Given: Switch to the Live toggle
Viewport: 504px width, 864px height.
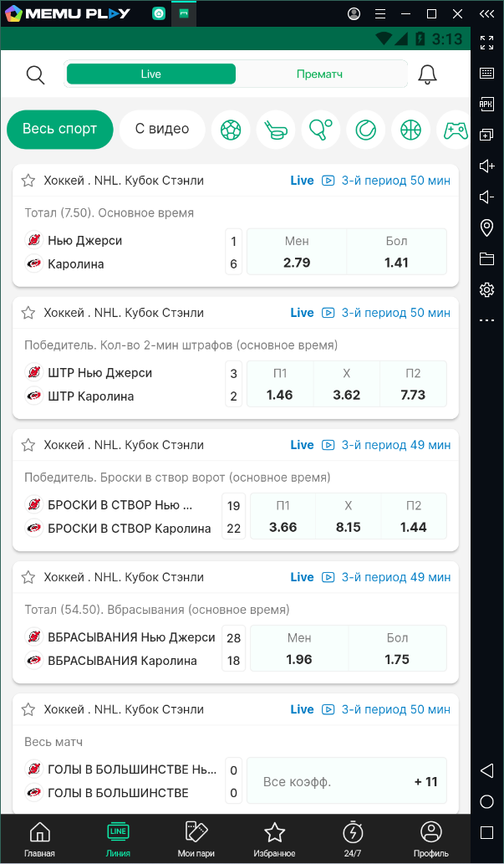Looking at the screenshot, I should click(151, 74).
